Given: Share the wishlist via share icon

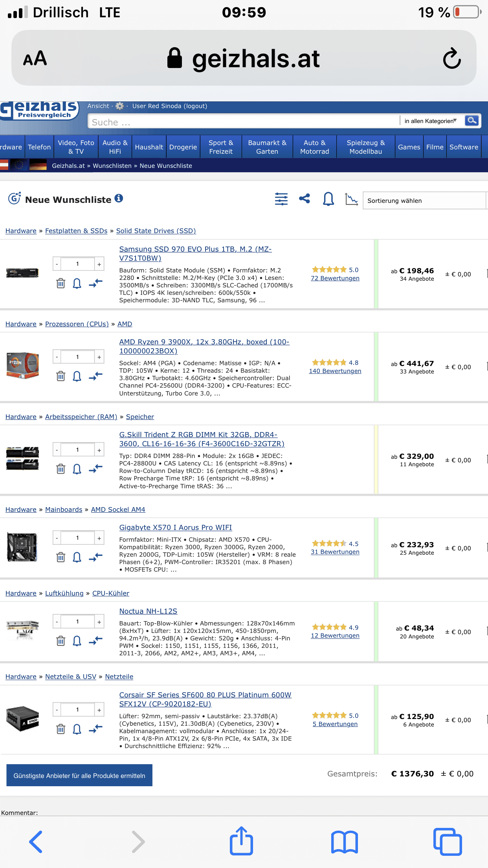Looking at the screenshot, I should (x=305, y=199).
